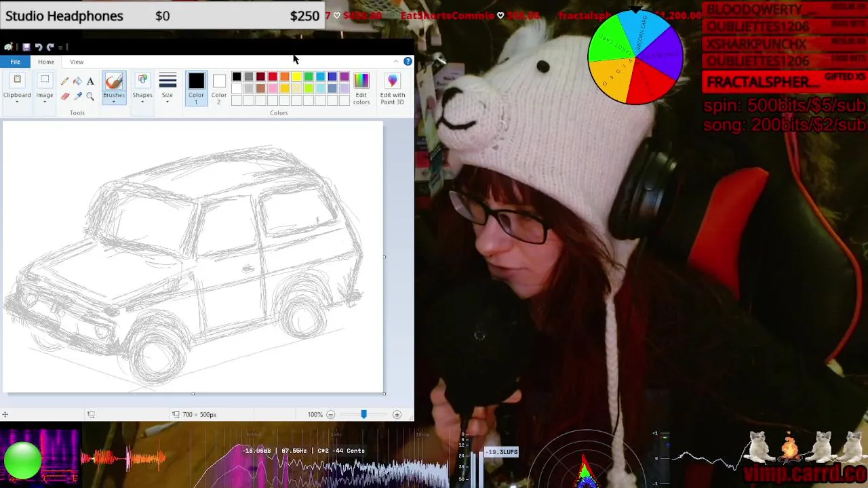Pick the orange color swatch

point(285,77)
